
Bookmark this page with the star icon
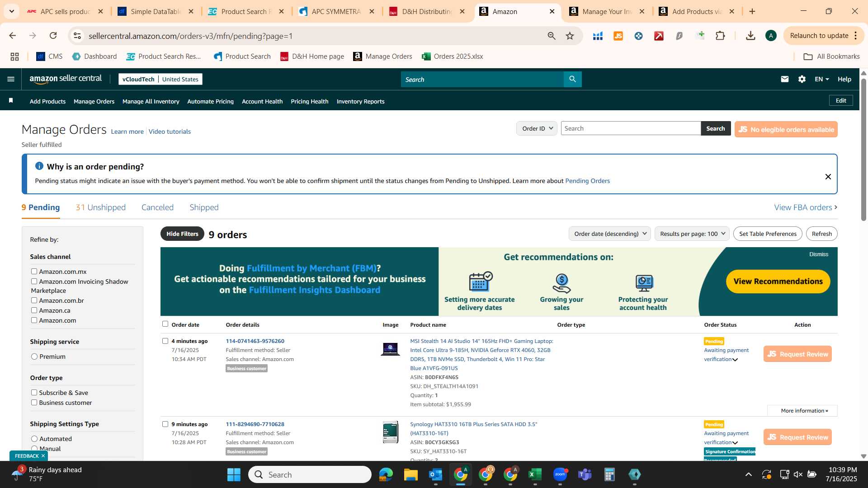[x=570, y=36]
